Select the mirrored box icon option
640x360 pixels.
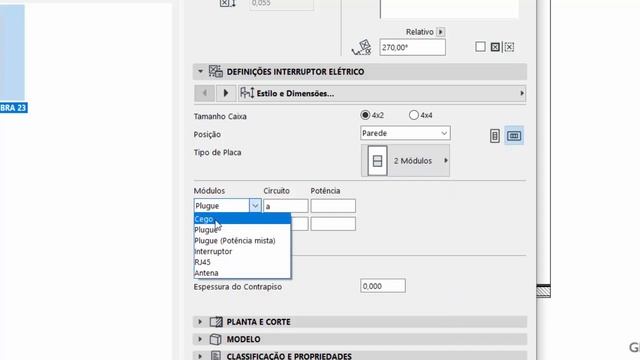(495, 47)
